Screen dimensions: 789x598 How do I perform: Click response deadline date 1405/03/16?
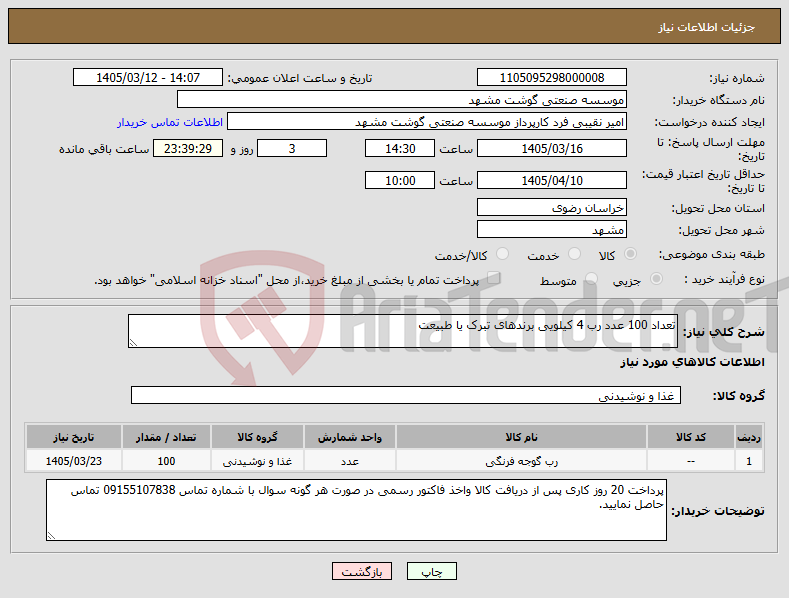point(551,148)
